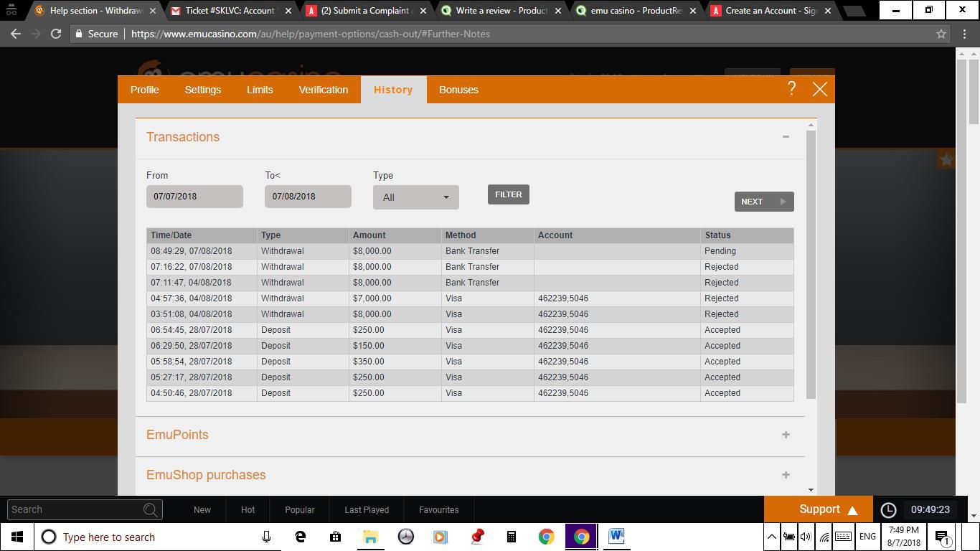Image resolution: width=980 pixels, height=551 pixels.
Task: Open the Calculator taskbar icon
Action: click(x=512, y=537)
